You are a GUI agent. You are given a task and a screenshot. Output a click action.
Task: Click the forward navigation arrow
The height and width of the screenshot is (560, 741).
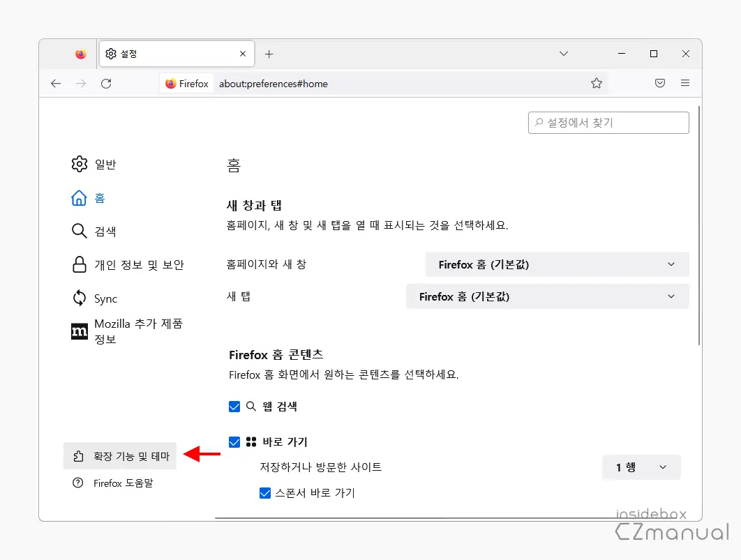tap(81, 84)
